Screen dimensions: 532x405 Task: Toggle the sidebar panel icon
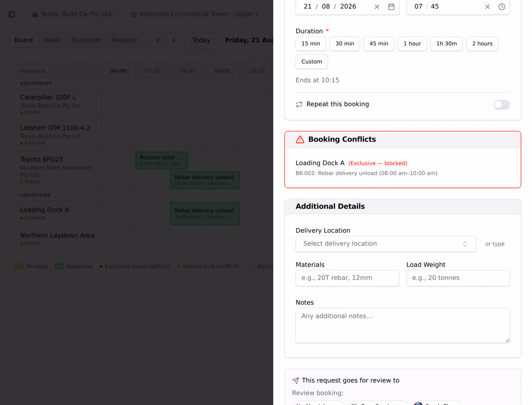tap(12, 14)
